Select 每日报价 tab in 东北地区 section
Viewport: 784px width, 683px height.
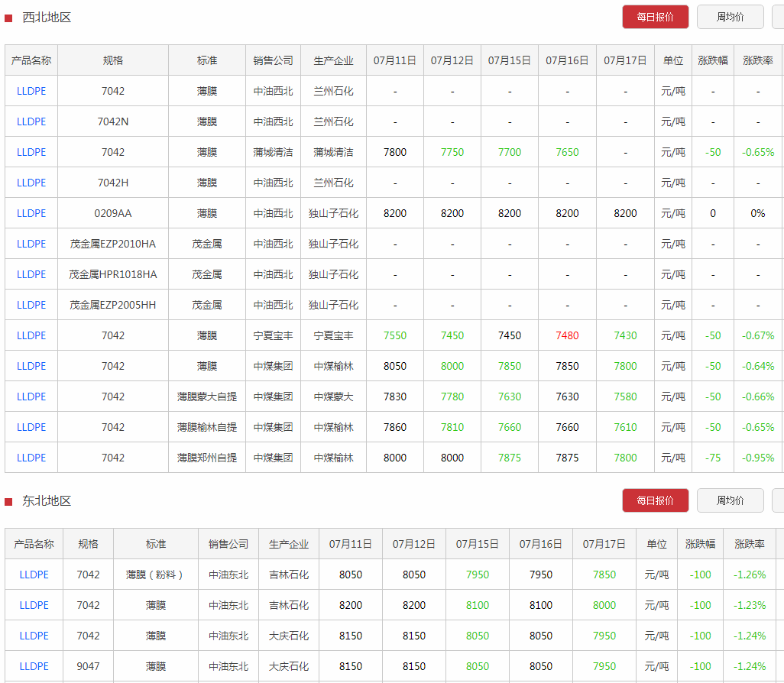655,500
